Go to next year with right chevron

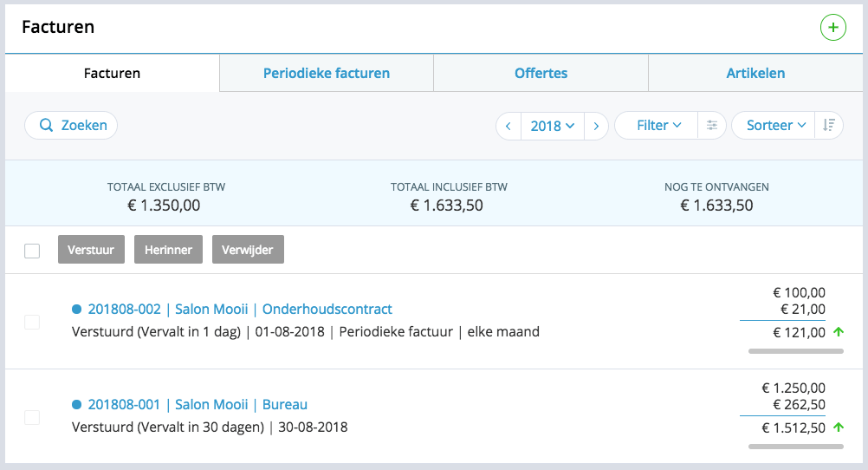click(596, 126)
